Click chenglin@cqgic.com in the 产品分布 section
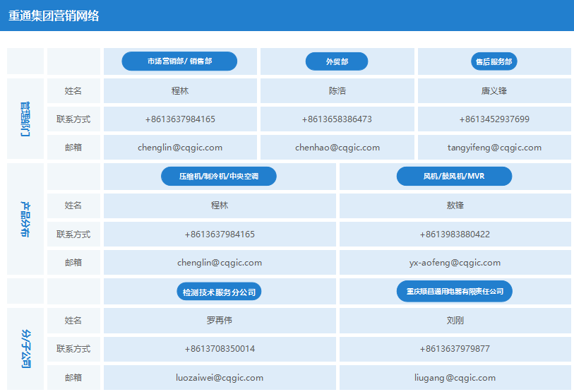Image resolution: width=574 pixels, height=392 pixels. click(x=220, y=263)
